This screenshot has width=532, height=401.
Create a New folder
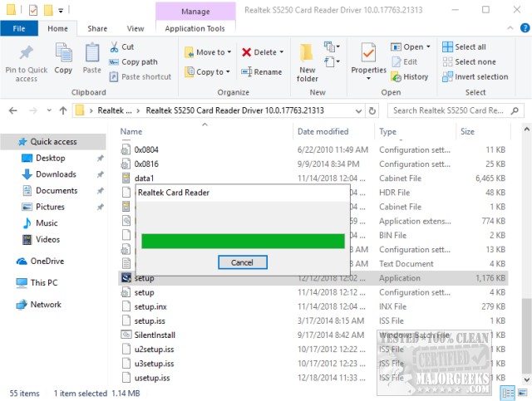(x=307, y=63)
